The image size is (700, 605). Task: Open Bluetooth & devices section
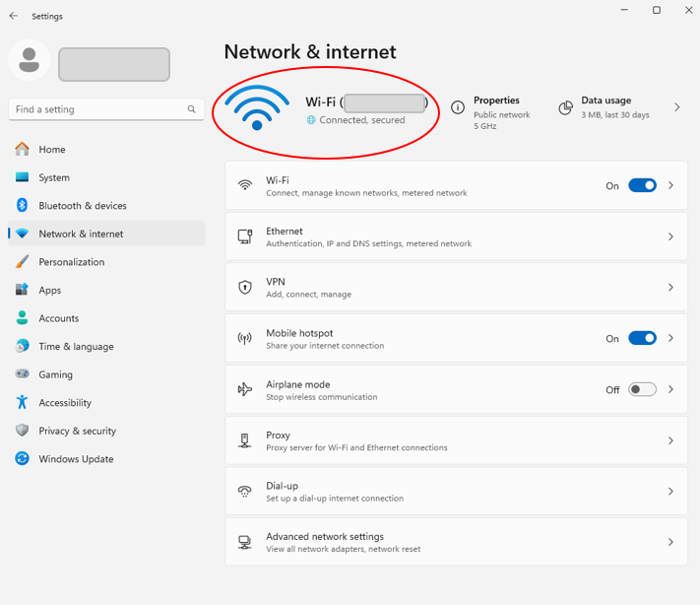click(83, 206)
